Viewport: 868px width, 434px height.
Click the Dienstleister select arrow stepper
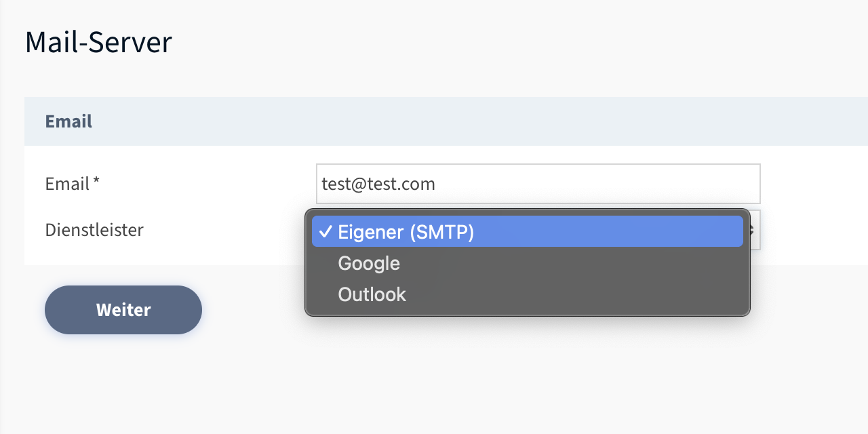[754, 231]
